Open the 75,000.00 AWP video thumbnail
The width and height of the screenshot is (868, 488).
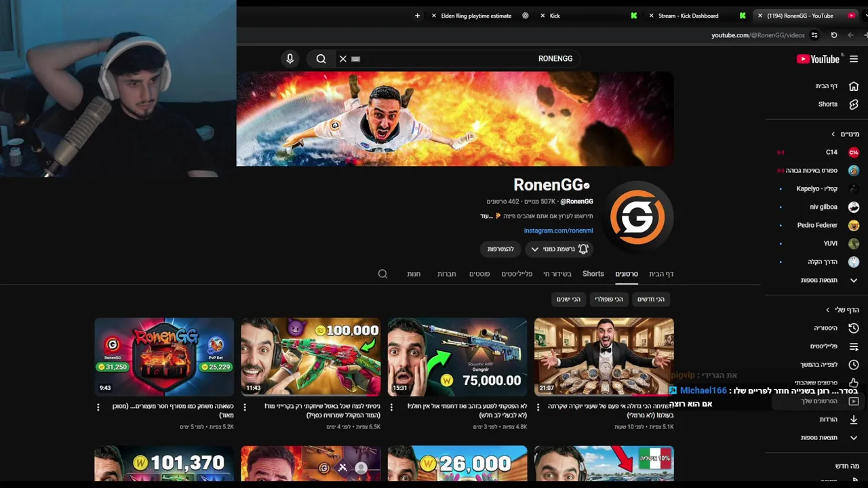click(457, 357)
